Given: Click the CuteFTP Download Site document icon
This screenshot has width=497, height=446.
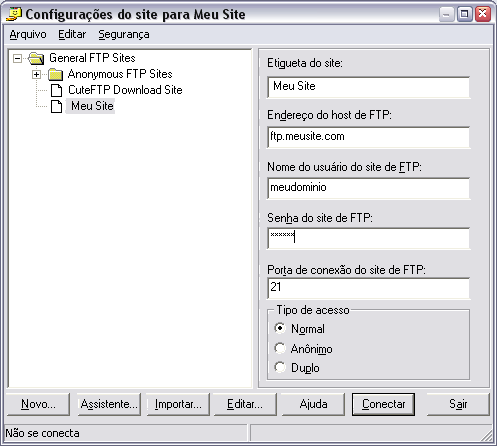Looking at the screenshot, I should point(56,90).
